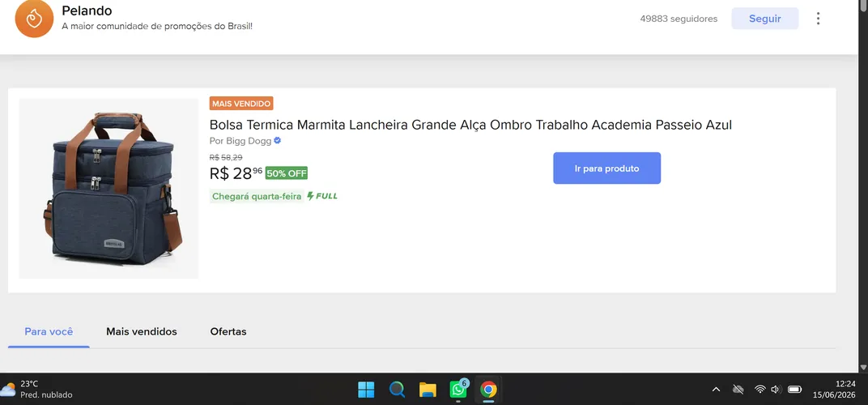This screenshot has height=405, width=868.
Task: Click the Chrome icon in the taskbar
Action: pos(488,390)
